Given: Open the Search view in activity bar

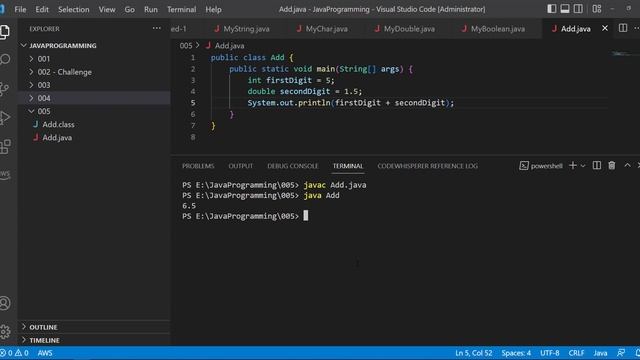Looking at the screenshot, I should 5,60.
